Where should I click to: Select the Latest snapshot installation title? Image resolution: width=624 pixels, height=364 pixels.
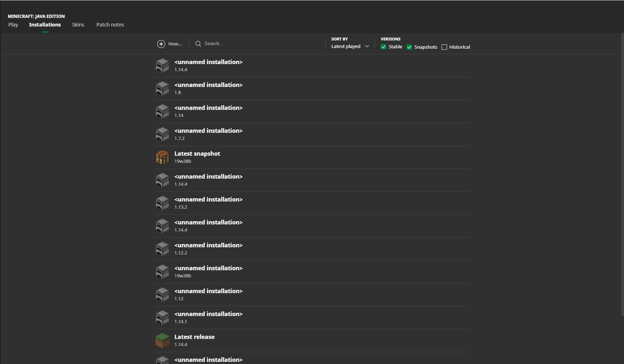pyautogui.click(x=197, y=154)
